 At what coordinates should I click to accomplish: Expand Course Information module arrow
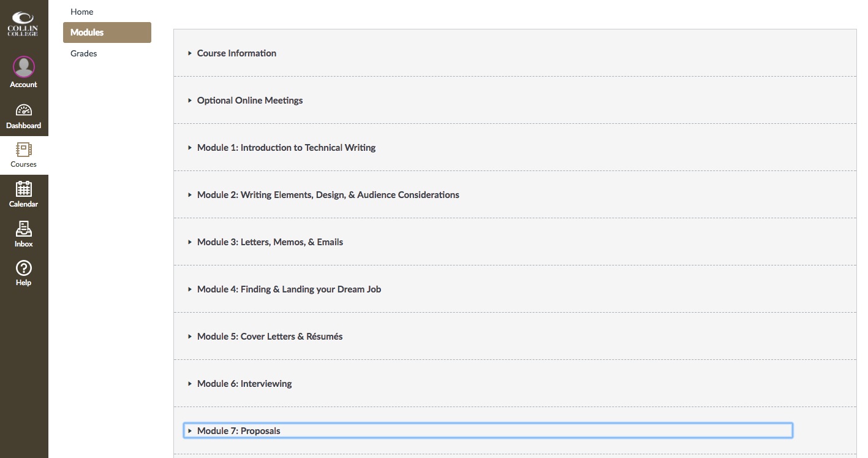190,53
